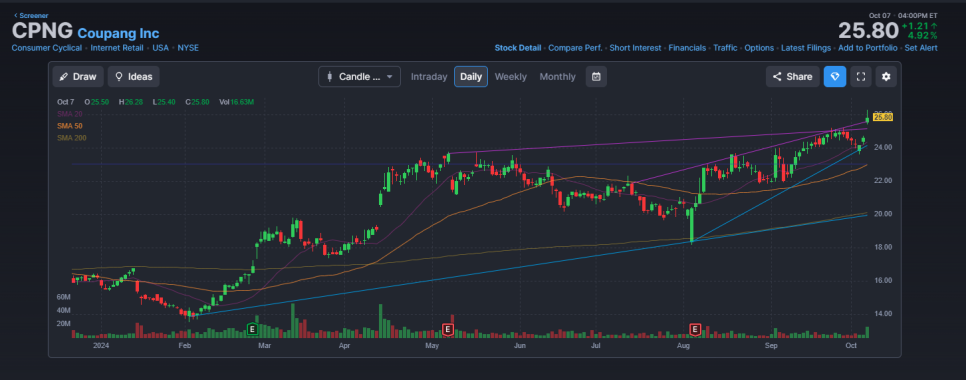Viewport: 966px width, 380px height.
Task: Open the Short Interest link
Action: tap(635, 47)
